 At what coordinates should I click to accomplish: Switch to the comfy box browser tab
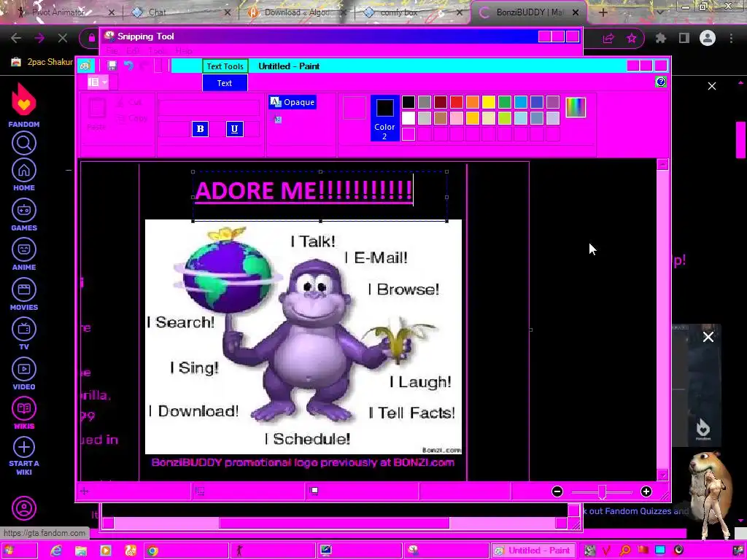[414, 12]
